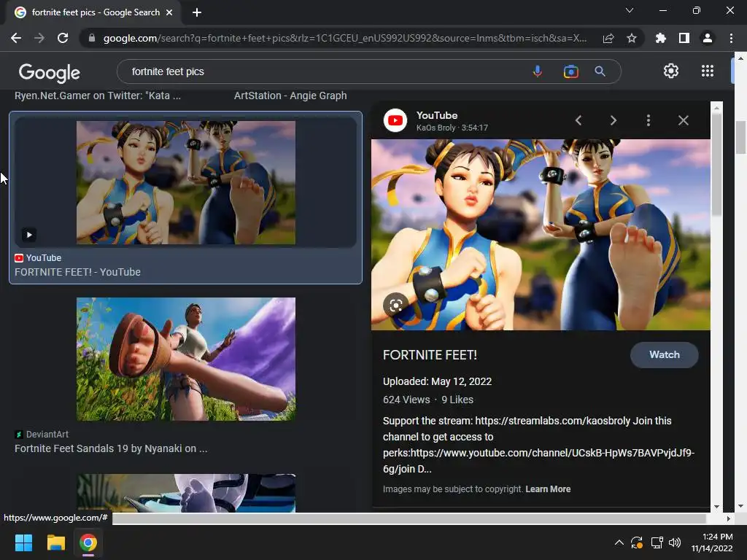
Task: Click video play badge on selected thumbnail
Action: [x=29, y=235]
